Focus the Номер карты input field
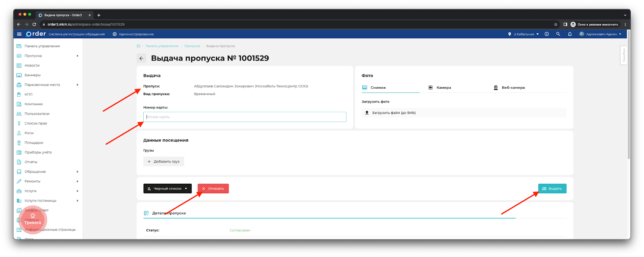Image resolution: width=644 pixels, height=257 pixels. (245, 117)
